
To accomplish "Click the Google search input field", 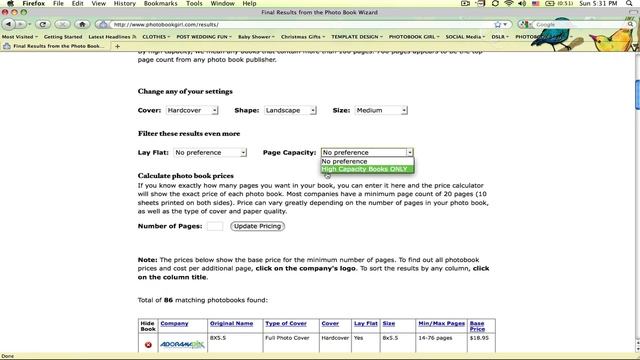I will (580, 24).
